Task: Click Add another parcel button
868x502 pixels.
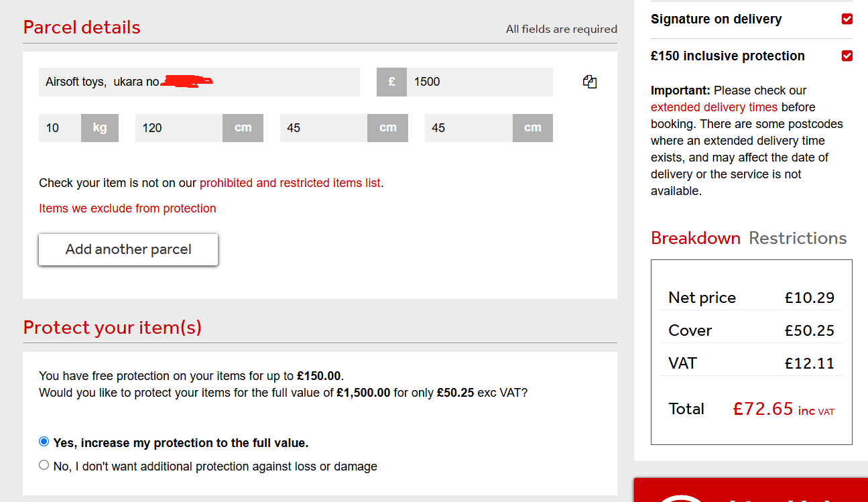Action: coord(128,249)
